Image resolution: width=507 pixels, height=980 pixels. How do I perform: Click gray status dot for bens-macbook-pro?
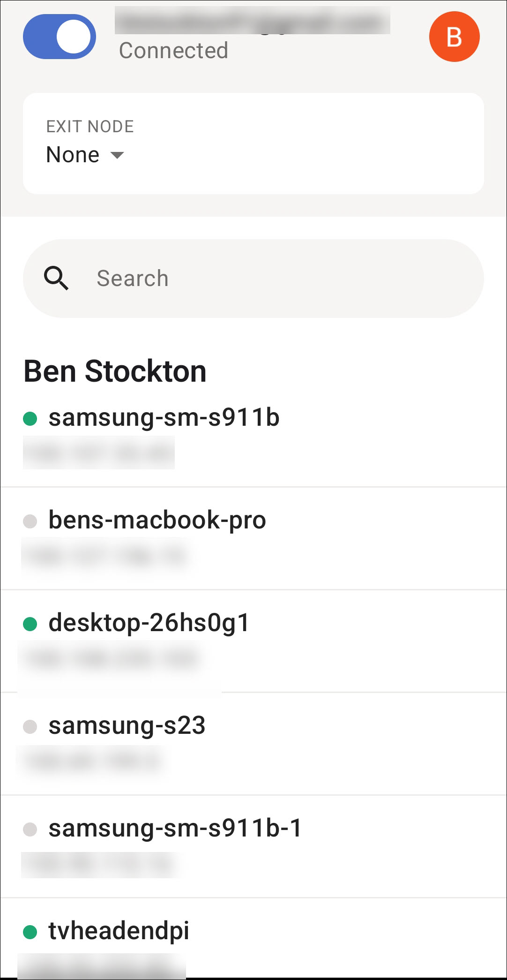tap(30, 521)
